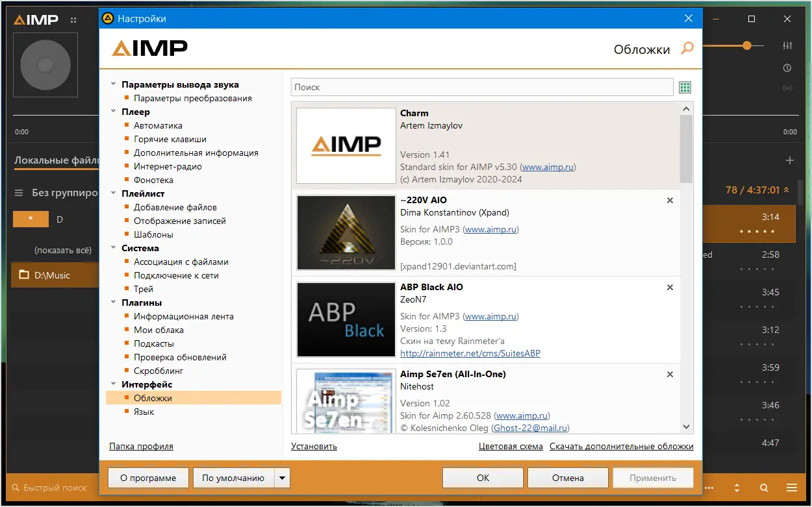Open Параметры преобразования settings page
The height and width of the screenshot is (507, 812).
tap(193, 98)
